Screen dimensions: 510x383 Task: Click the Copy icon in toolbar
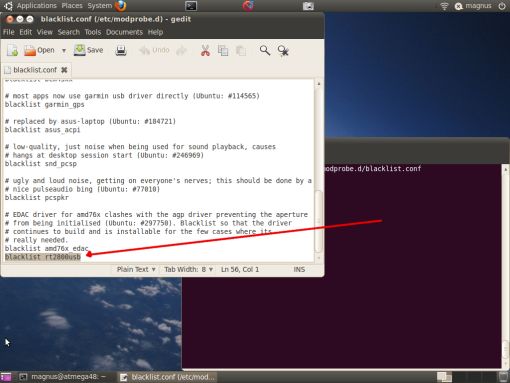tap(223, 50)
